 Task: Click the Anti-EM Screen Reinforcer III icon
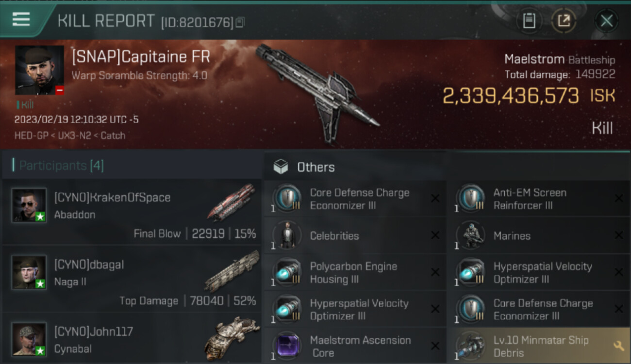click(470, 199)
